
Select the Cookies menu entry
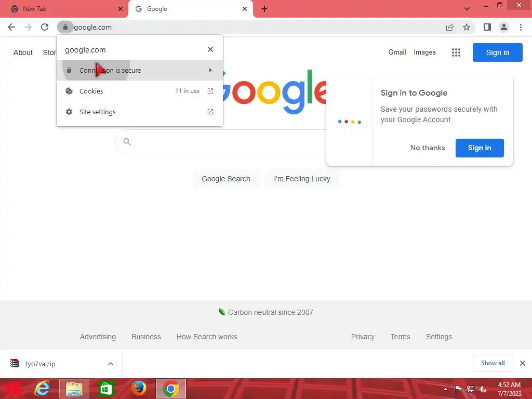point(139,91)
